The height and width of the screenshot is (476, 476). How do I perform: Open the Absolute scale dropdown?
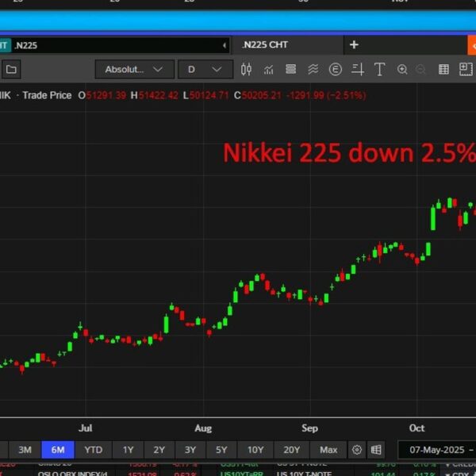[134, 70]
